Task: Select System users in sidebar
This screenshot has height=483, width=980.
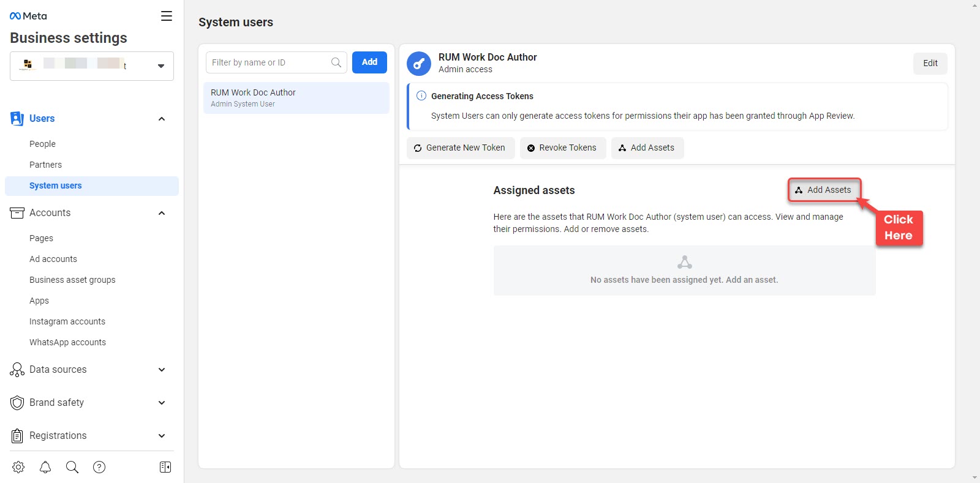Action: [92, 185]
